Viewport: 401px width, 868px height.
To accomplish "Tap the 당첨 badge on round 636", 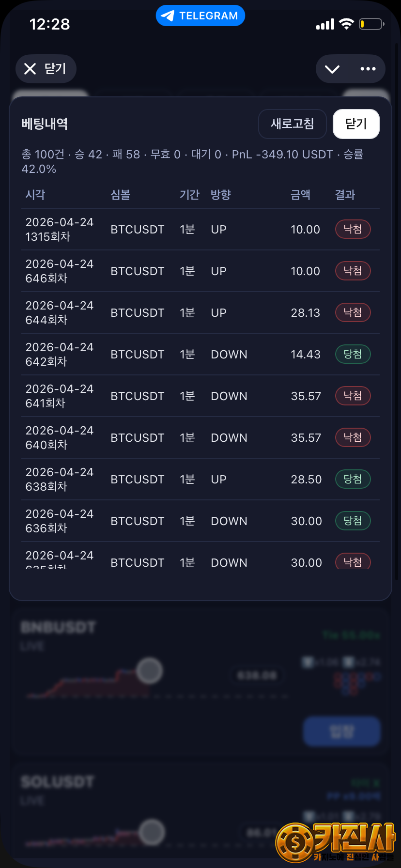I will [x=353, y=521].
